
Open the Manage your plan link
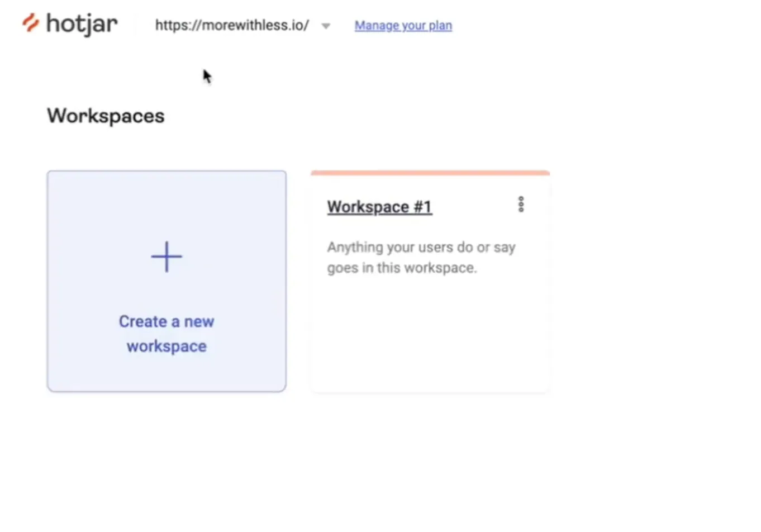pos(403,26)
